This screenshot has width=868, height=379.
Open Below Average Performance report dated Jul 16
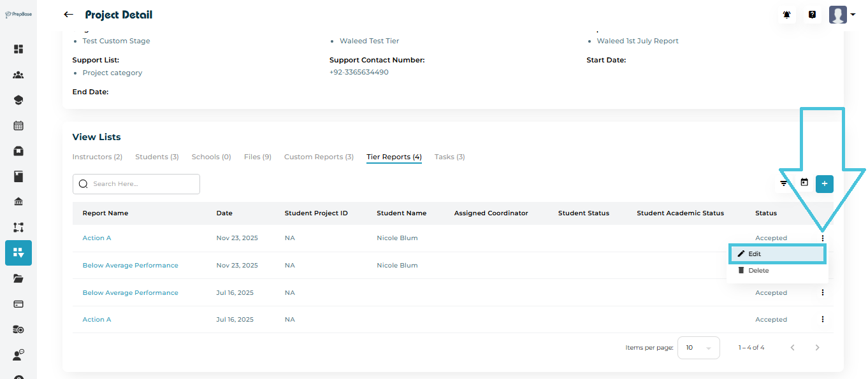tap(130, 293)
